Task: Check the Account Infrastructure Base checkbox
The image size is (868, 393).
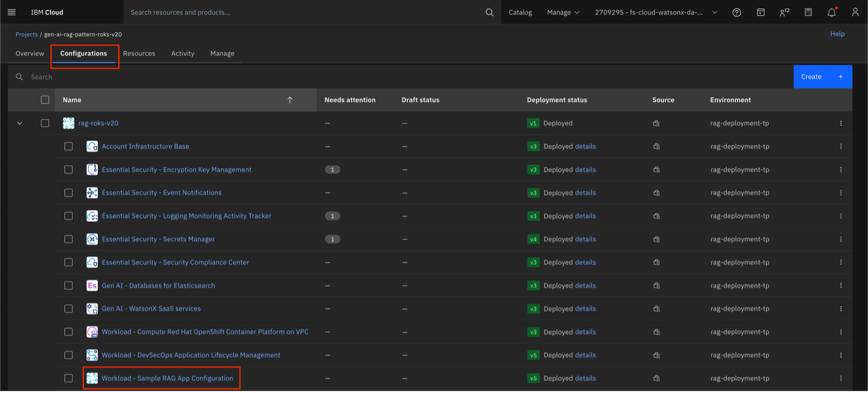Action: 69,146
